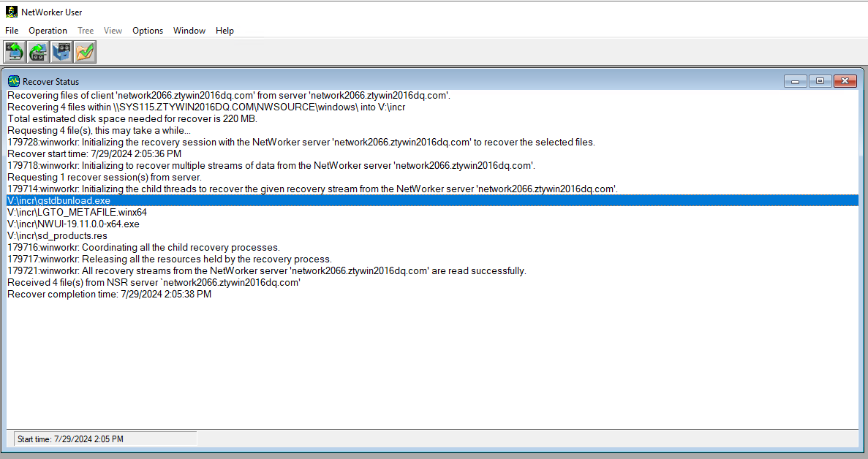
Task: Click the Recover Status window icon
Action: tap(14, 81)
